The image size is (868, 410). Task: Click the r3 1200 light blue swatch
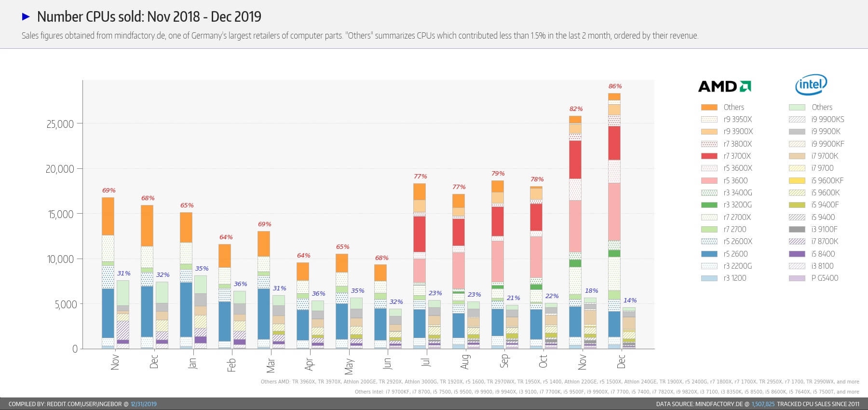709,278
